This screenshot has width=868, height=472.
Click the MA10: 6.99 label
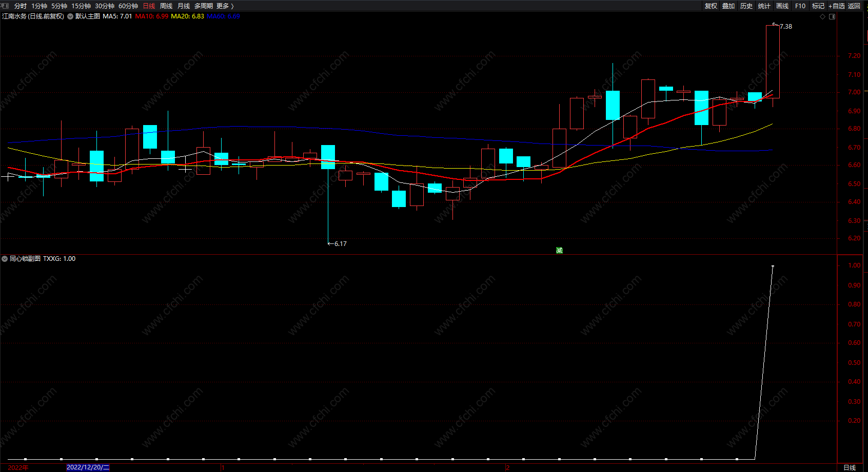pyautogui.click(x=152, y=16)
